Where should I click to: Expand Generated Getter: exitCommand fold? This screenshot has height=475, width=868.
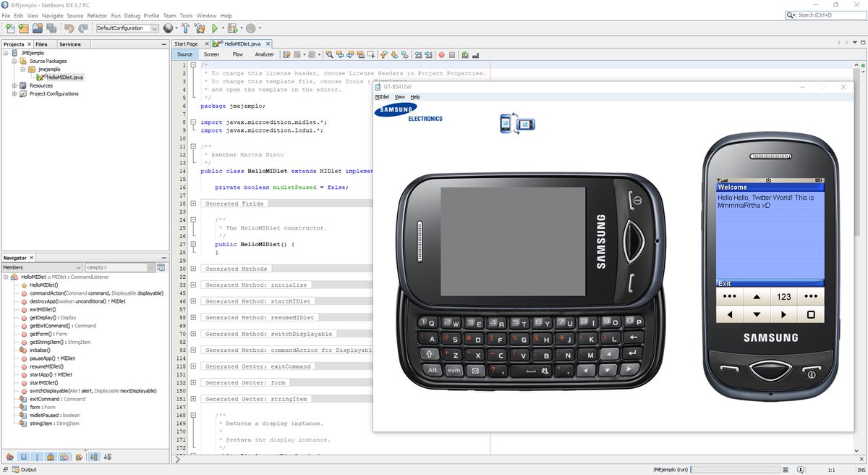click(x=193, y=366)
